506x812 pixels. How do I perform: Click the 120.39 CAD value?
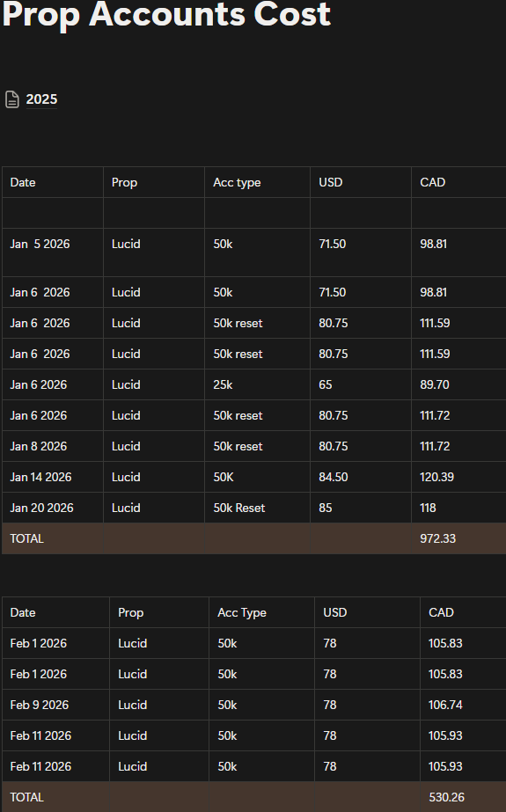436,477
